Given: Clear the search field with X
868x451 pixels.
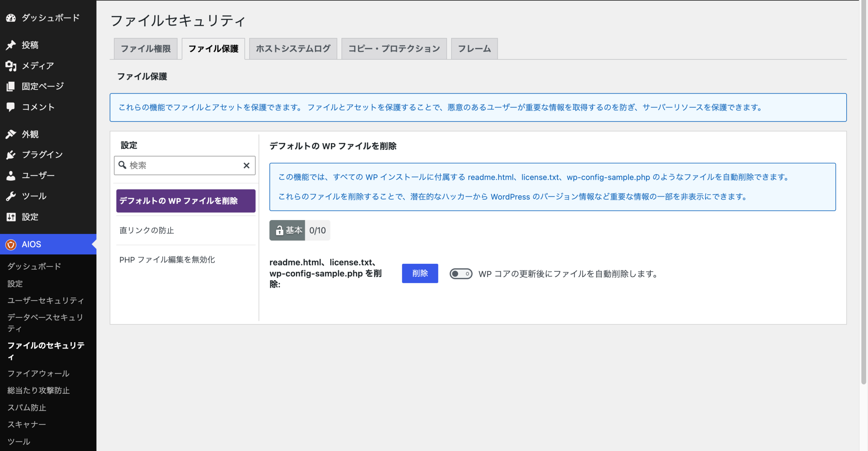Looking at the screenshot, I should pyautogui.click(x=246, y=165).
